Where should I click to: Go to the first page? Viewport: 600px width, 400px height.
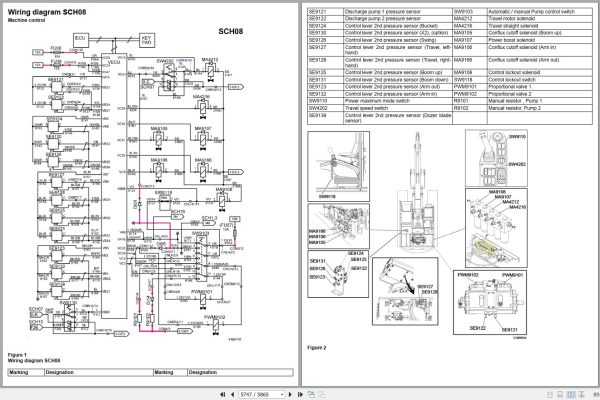point(223,394)
